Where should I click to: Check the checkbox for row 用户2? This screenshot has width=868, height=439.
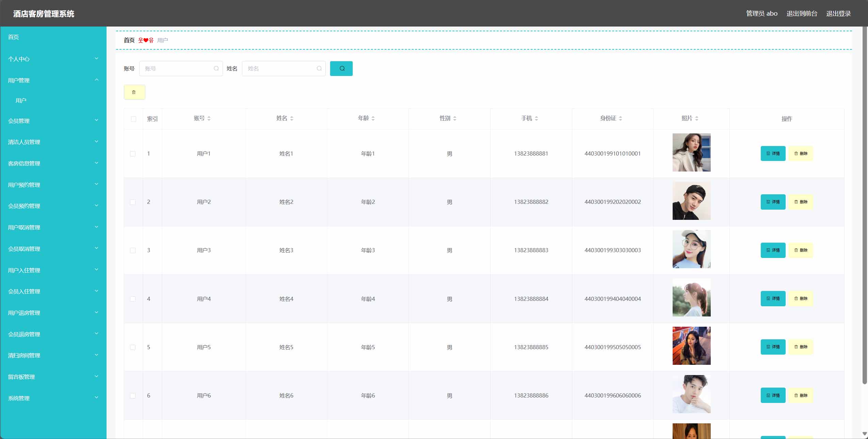(x=133, y=202)
